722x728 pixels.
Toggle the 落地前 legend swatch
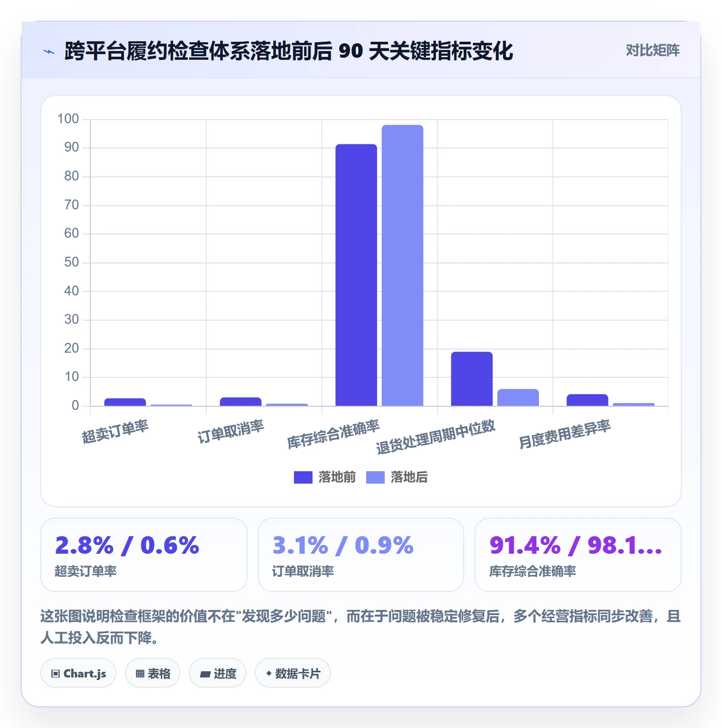coord(303,477)
